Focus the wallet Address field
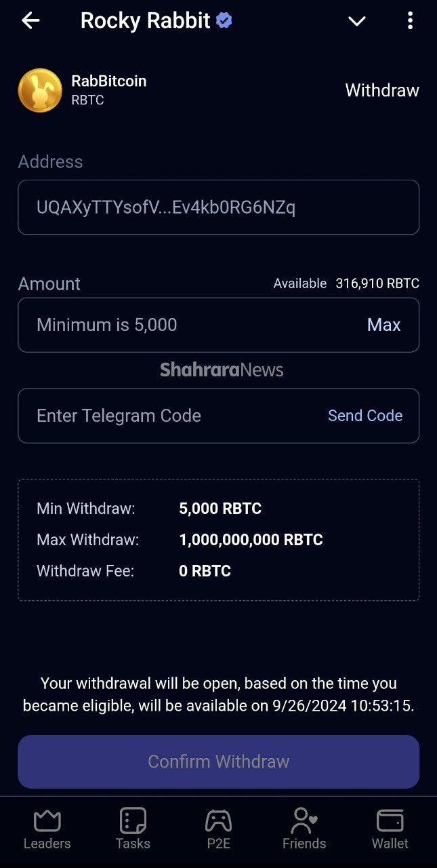This screenshot has height=868, width=437. [x=218, y=208]
